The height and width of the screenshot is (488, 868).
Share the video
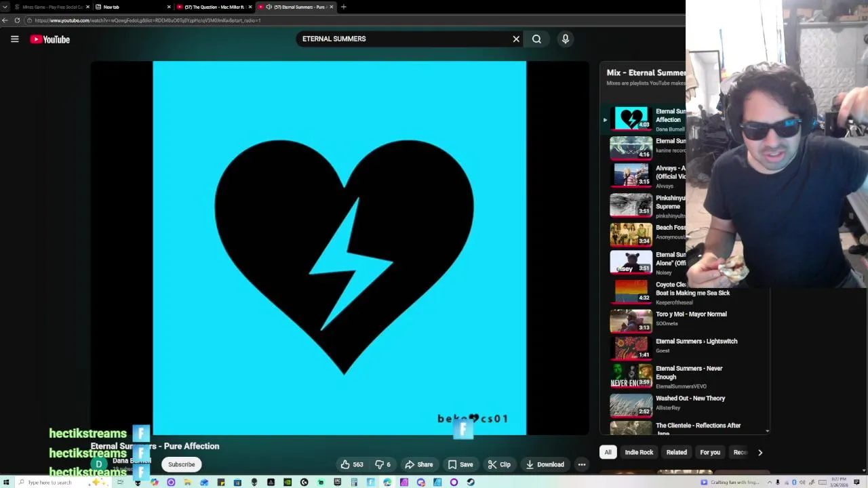(418, 464)
